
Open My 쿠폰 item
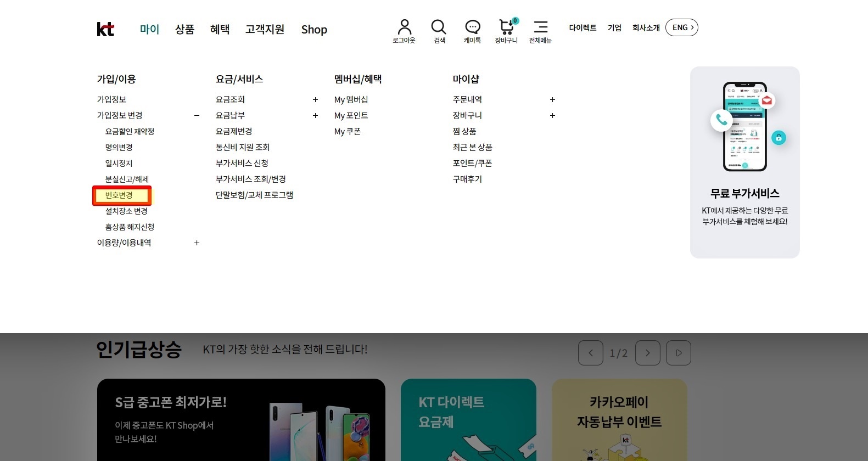click(348, 131)
